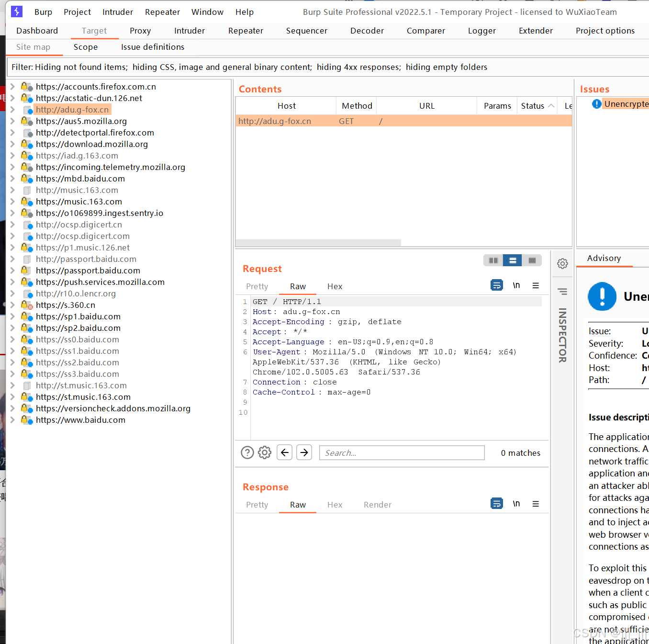Sort contents by Status column

537,106
